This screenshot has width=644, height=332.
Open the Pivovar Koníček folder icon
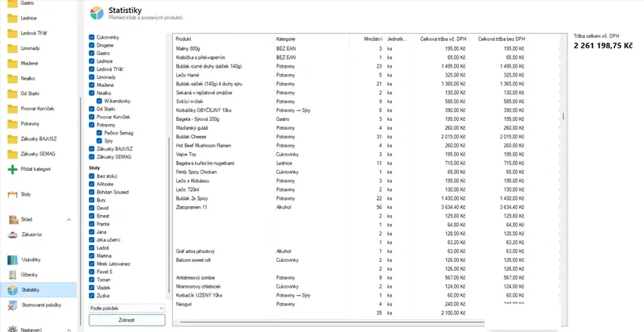click(x=12, y=109)
